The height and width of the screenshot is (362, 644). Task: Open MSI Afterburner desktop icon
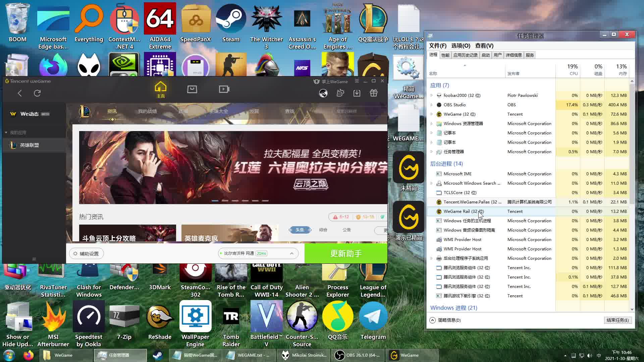(x=53, y=324)
